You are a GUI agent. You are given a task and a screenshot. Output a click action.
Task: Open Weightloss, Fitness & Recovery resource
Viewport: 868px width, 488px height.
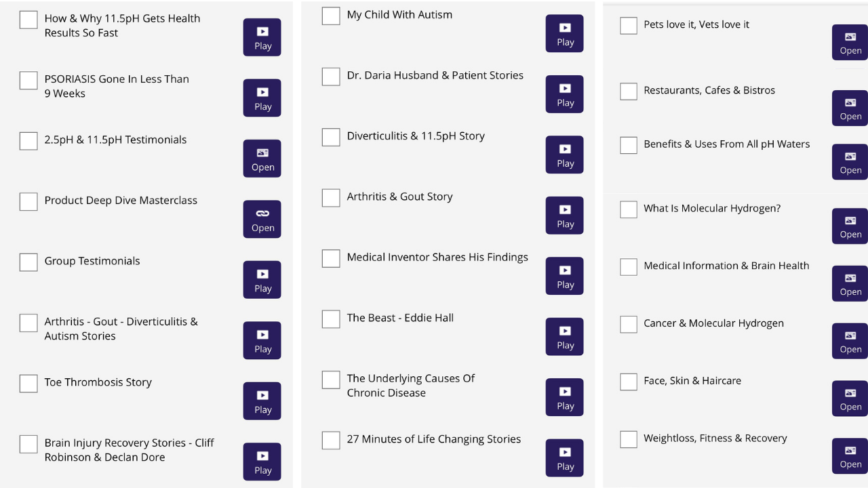point(850,456)
